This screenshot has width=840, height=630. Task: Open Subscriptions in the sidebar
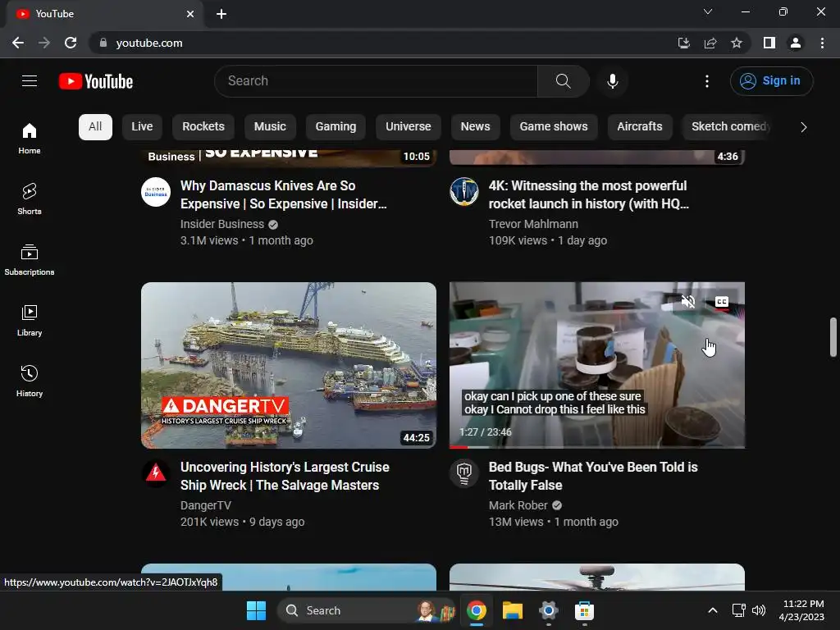(x=30, y=260)
